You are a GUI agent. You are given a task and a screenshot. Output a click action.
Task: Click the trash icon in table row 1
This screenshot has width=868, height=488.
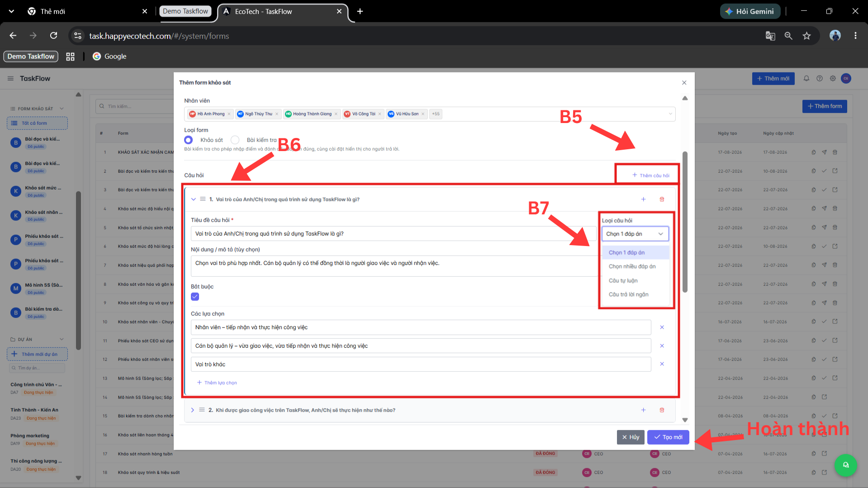(835, 152)
